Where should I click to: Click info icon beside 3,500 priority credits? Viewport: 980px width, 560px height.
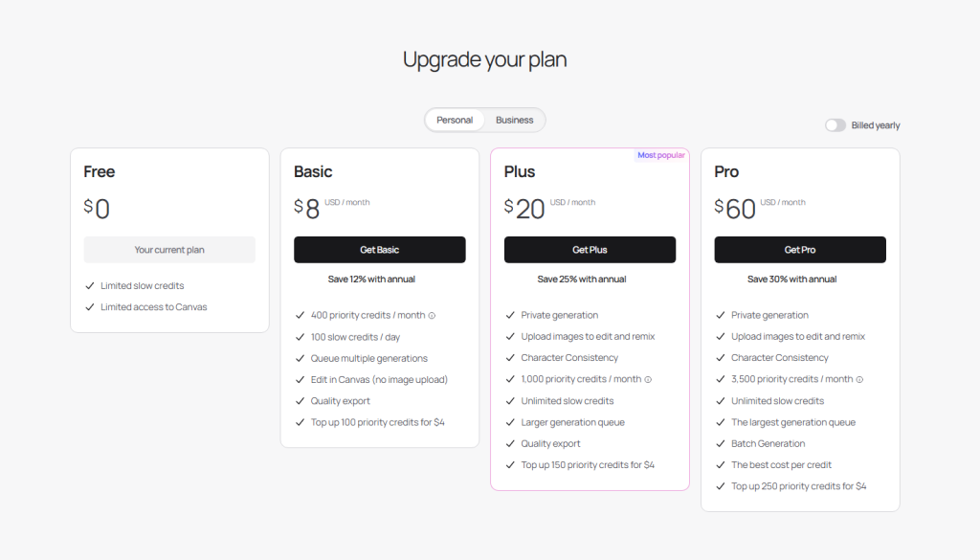859,380
